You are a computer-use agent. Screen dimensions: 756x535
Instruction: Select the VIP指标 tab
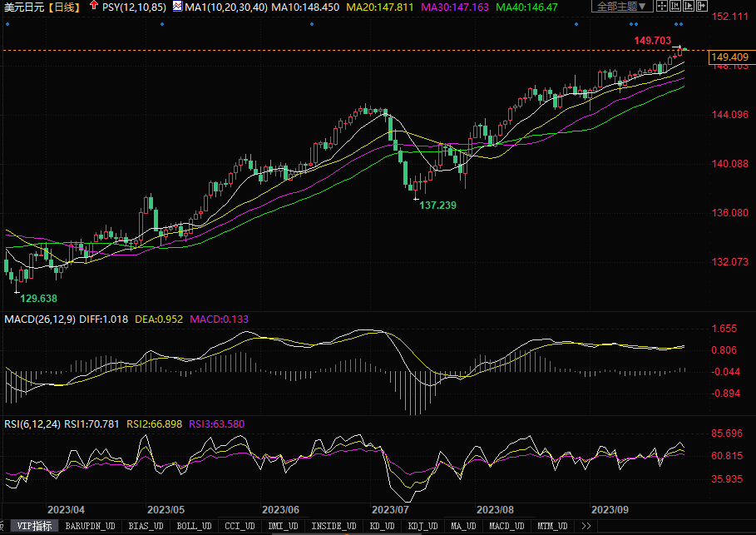coord(34,526)
